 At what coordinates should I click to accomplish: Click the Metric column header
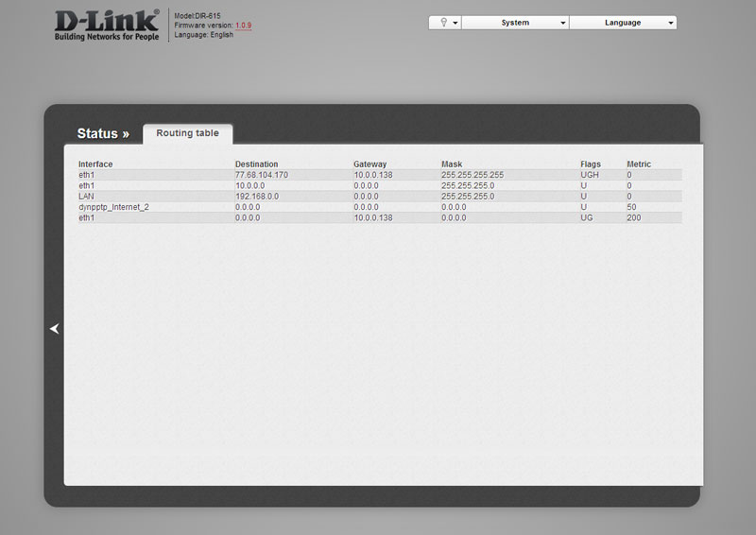pos(639,164)
